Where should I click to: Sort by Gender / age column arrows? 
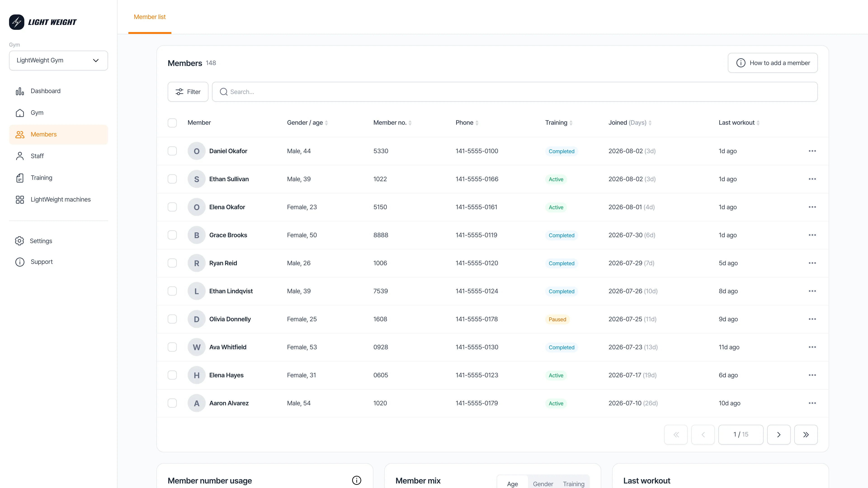326,123
